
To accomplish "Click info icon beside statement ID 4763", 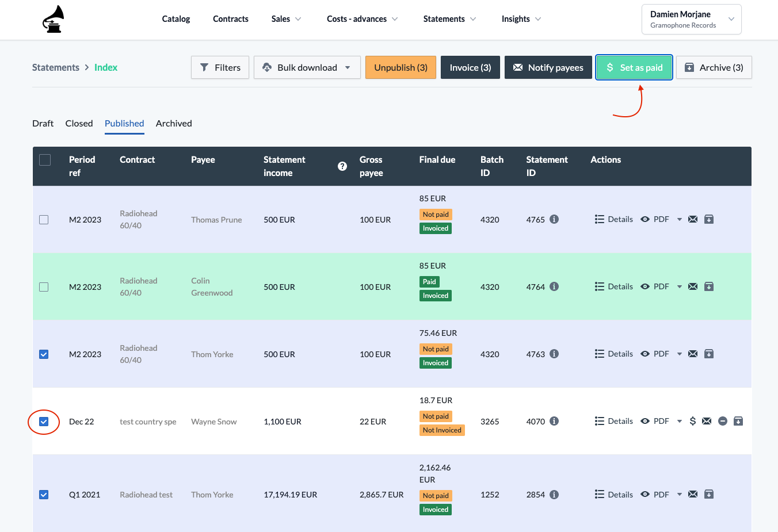I will [x=554, y=354].
